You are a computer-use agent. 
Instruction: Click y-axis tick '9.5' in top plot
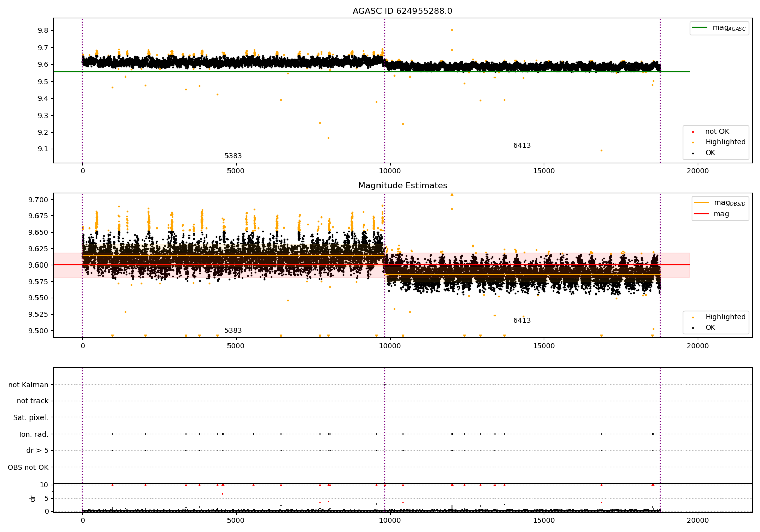click(x=43, y=82)
